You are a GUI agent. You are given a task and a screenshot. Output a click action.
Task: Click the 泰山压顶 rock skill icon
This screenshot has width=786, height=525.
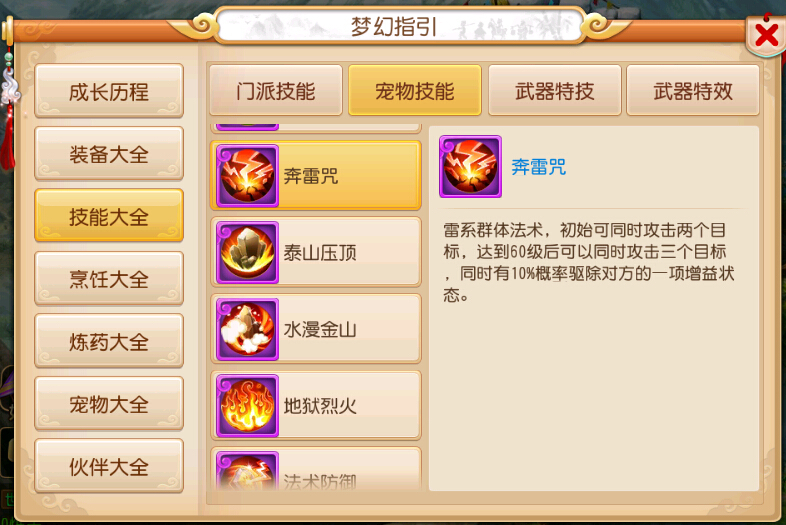coord(247,253)
